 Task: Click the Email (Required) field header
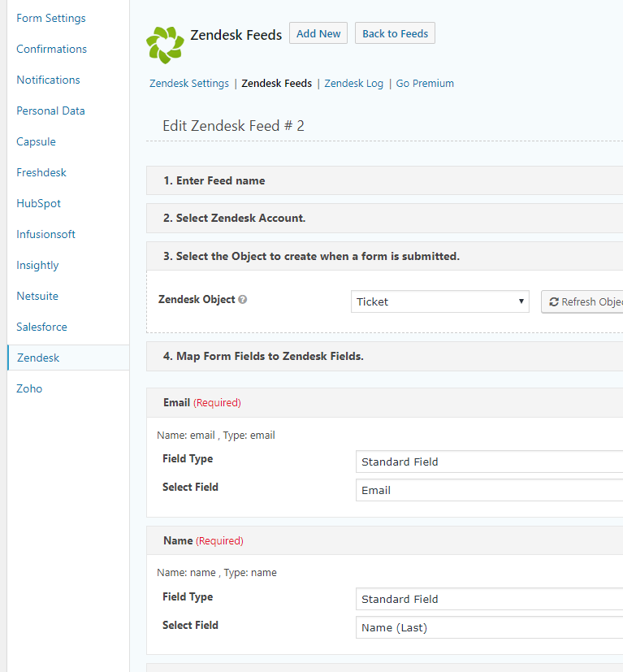[x=384, y=402]
